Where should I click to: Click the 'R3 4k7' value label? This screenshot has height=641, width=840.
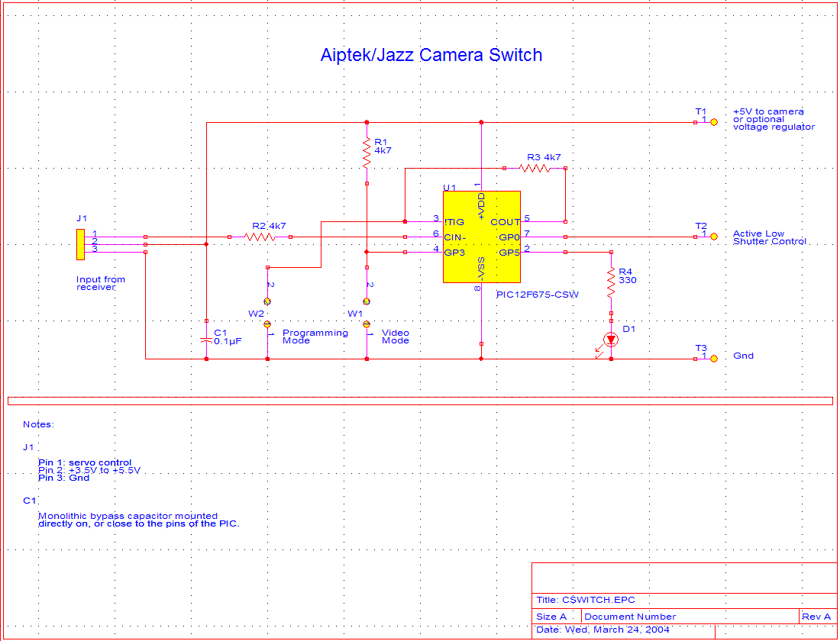pyautogui.click(x=544, y=157)
